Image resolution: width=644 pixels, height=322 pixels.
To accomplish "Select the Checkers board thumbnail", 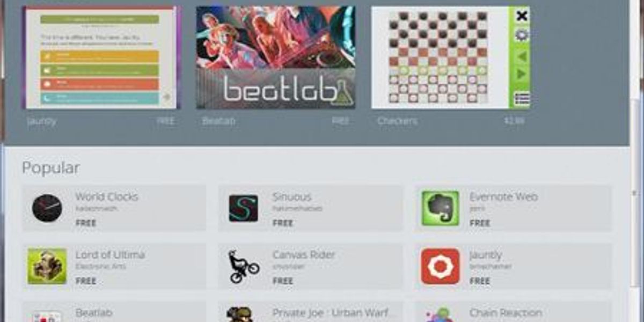I will pyautogui.click(x=440, y=57).
